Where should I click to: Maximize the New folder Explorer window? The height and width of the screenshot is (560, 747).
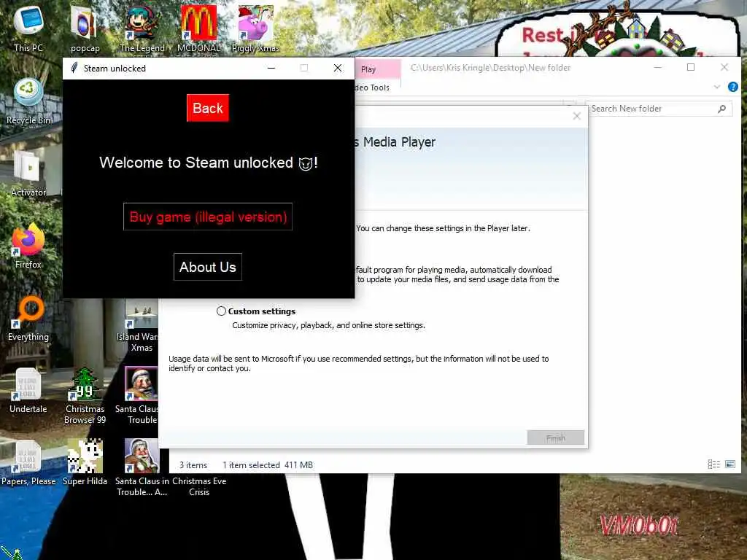click(691, 68)
